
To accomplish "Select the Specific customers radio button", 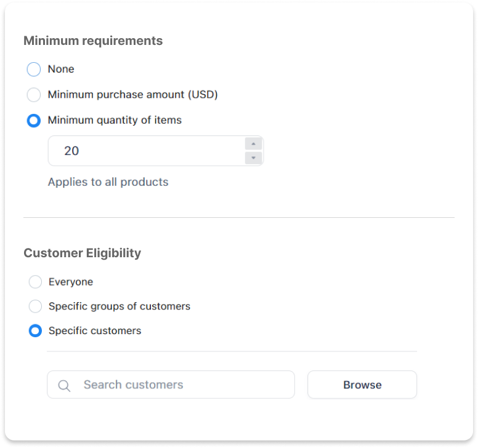I will (x=35, y=330).
